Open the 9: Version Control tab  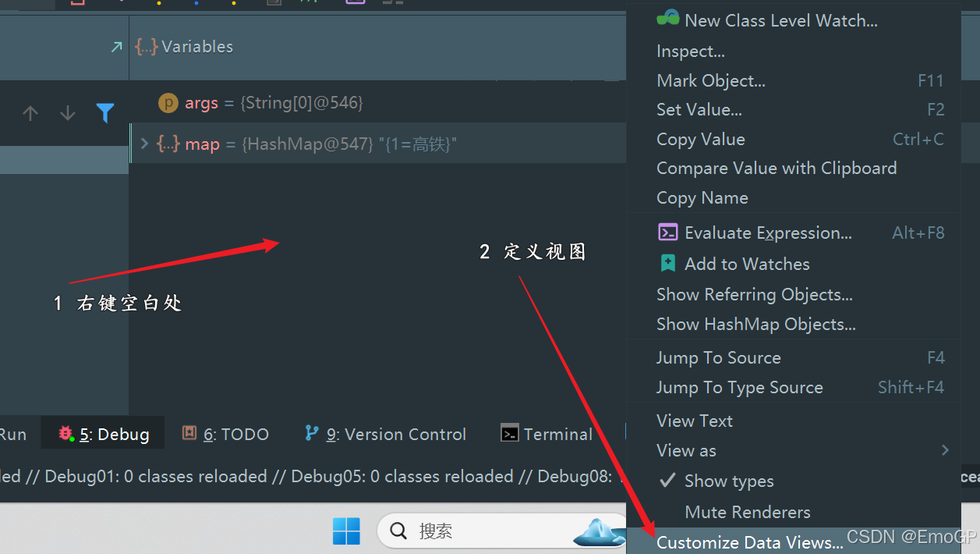point(385,434)
